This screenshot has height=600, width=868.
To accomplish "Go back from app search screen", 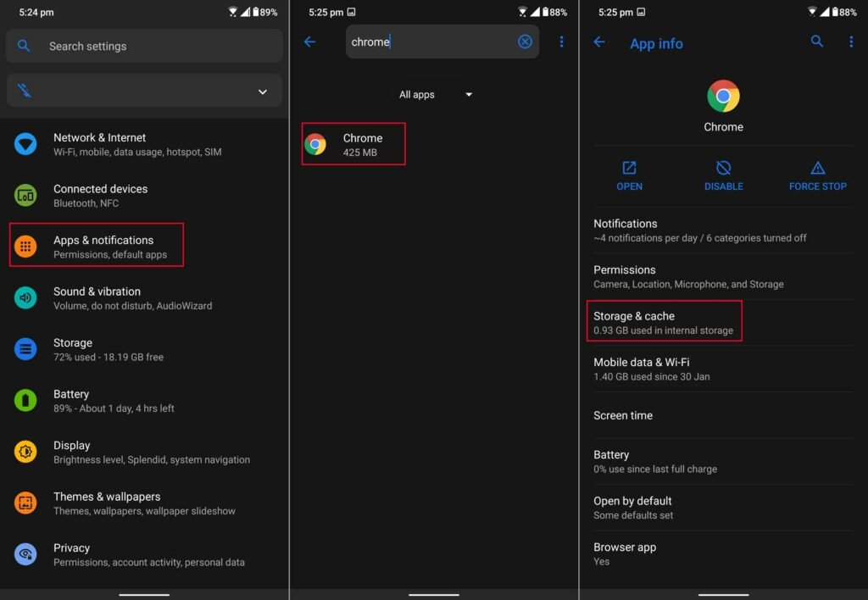I will [310, 42].
